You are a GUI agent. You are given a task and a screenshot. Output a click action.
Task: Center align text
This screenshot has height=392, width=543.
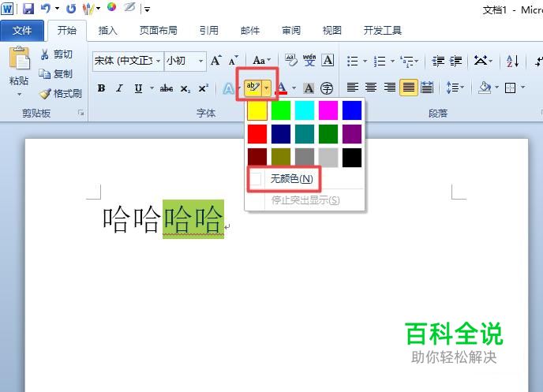point(371,88)
